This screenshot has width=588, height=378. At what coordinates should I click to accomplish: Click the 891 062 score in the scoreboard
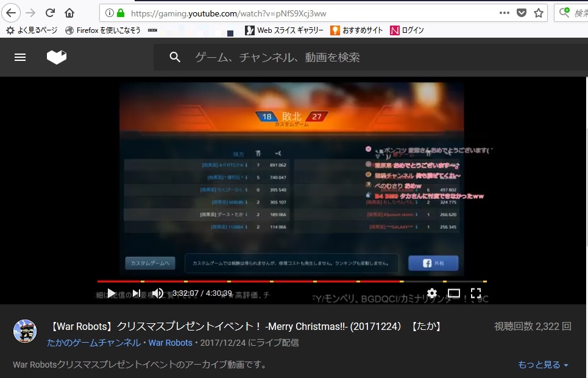[278, 165]
